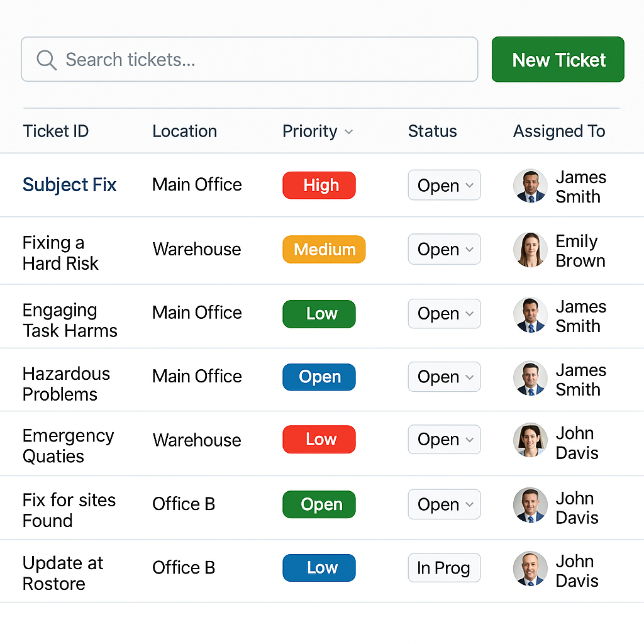Sort by the Ticket ID column header

coord(55,131)
